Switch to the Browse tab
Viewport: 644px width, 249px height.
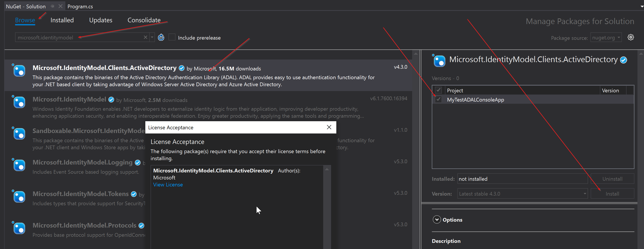click(25, 20)
